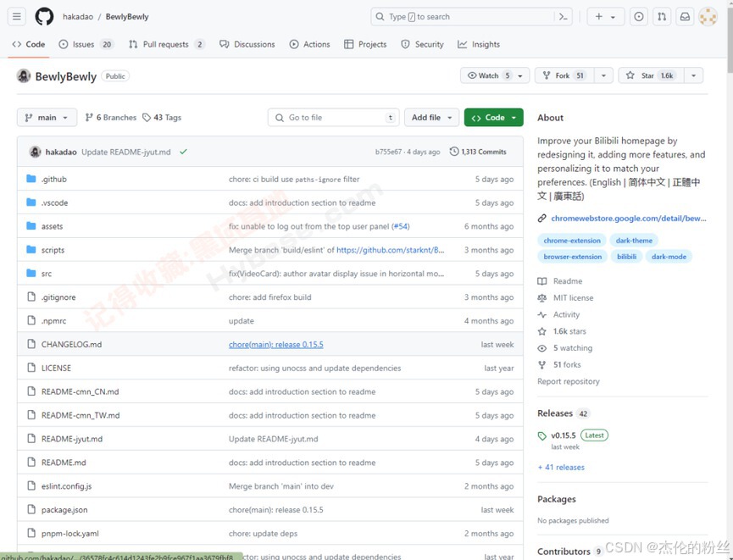Click the BewlyBewly repository owner avatar

point(24,76)
